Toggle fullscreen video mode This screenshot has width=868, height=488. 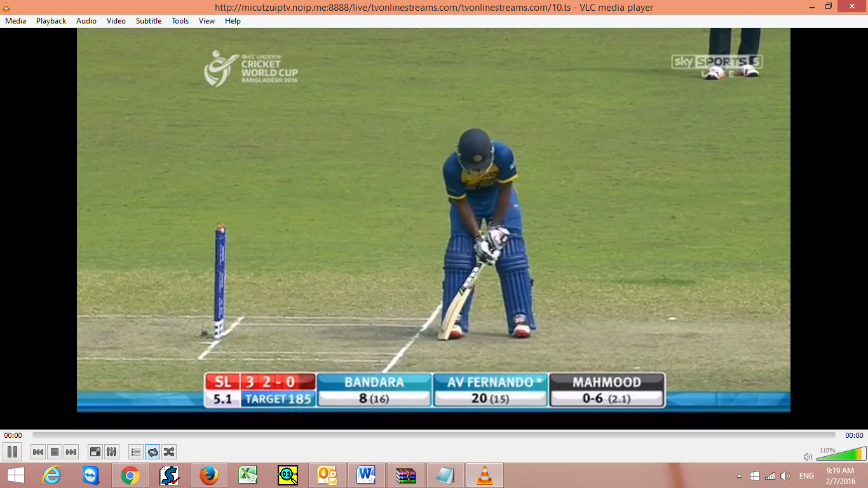tap(95, 452)
